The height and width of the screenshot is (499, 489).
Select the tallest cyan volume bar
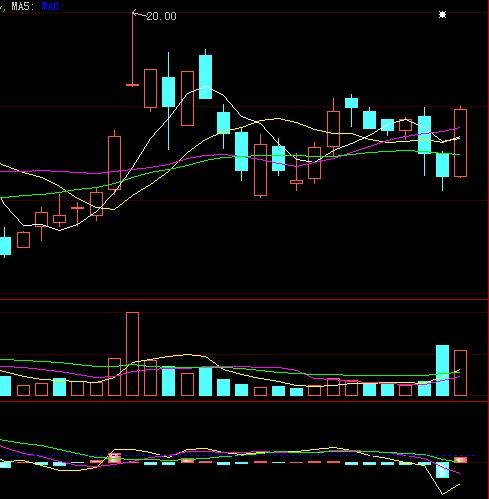(x=442, y=370)
